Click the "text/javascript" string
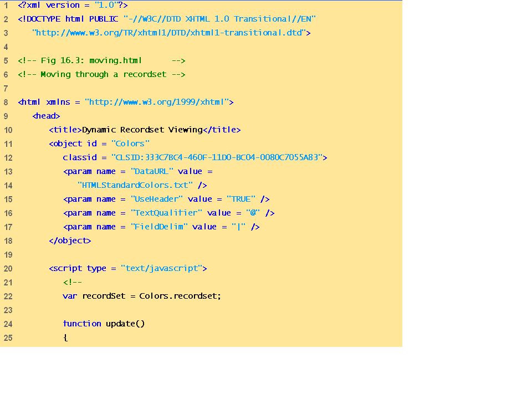 pyautogui.click(x=161, y=268)
